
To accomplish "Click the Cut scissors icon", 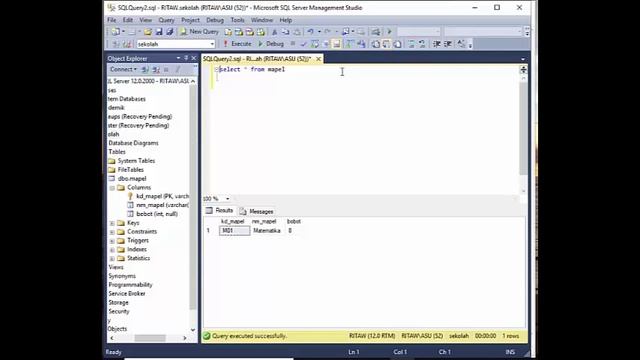I will pyautogui.click(x=274, y=32).
